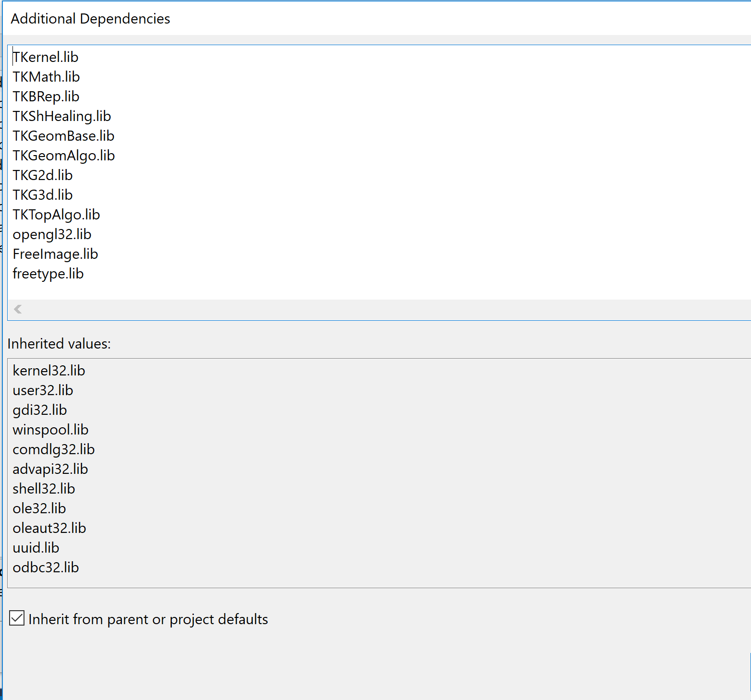Screen dimensions: 751x700
Task: Click the left scroll arrow of the dependencies box
Action: (x=18, y=309)
